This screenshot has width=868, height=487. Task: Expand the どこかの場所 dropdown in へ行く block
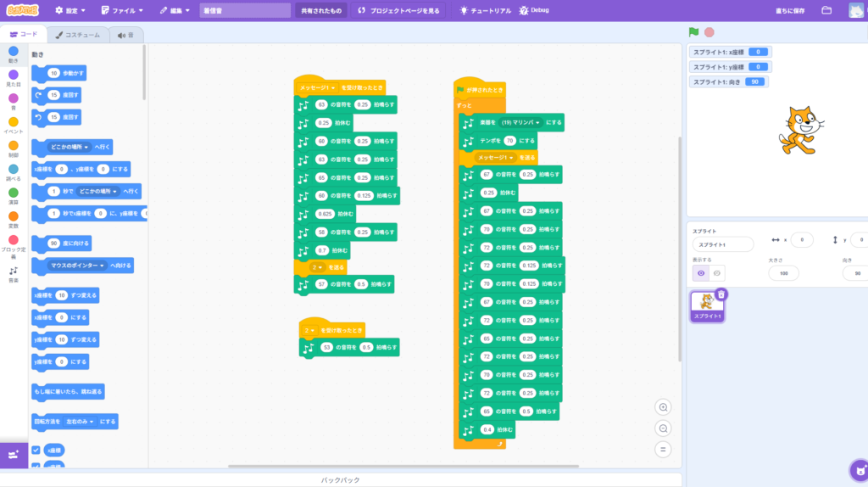pos(70,147)
